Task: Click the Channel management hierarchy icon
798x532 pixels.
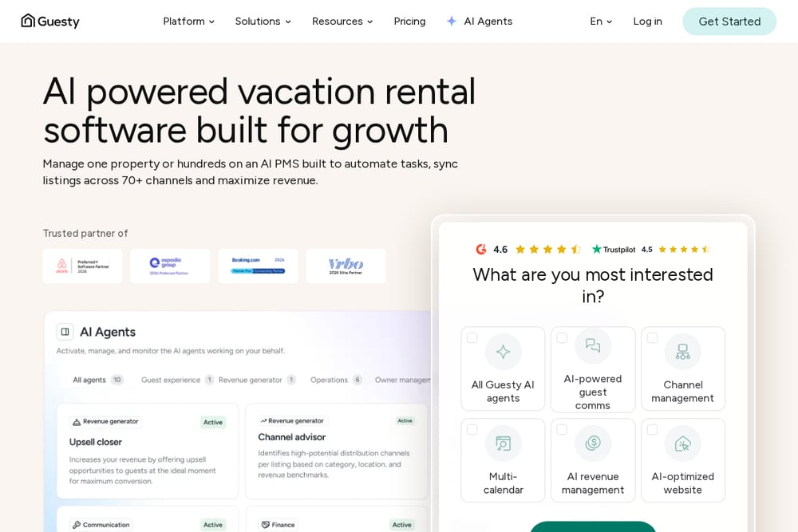Action: click(683, 352)
